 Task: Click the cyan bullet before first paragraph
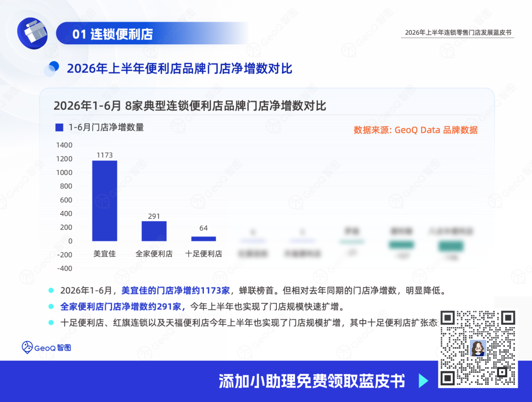[51, 290]
